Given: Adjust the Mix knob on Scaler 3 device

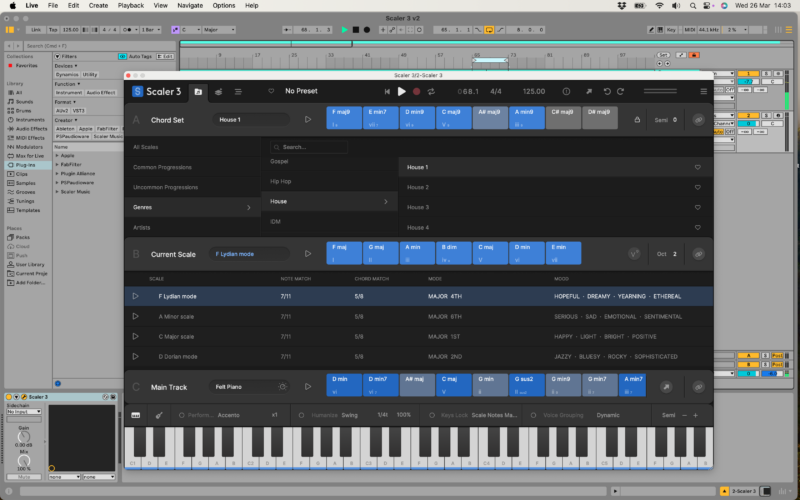Looking at the screenshot, I should coord(24,461).
